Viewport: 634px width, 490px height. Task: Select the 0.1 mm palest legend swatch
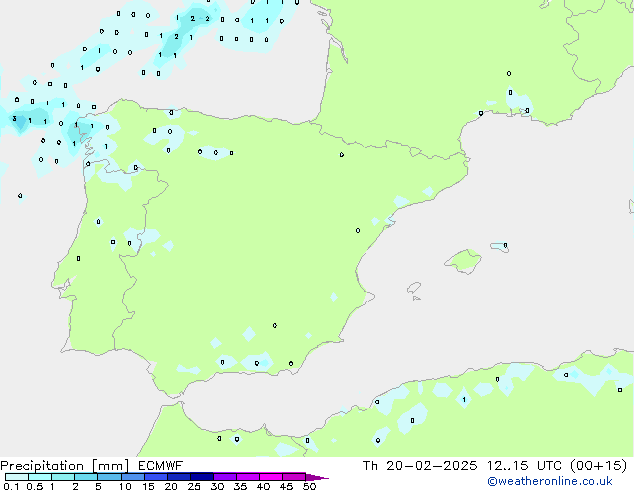point(16,477)
